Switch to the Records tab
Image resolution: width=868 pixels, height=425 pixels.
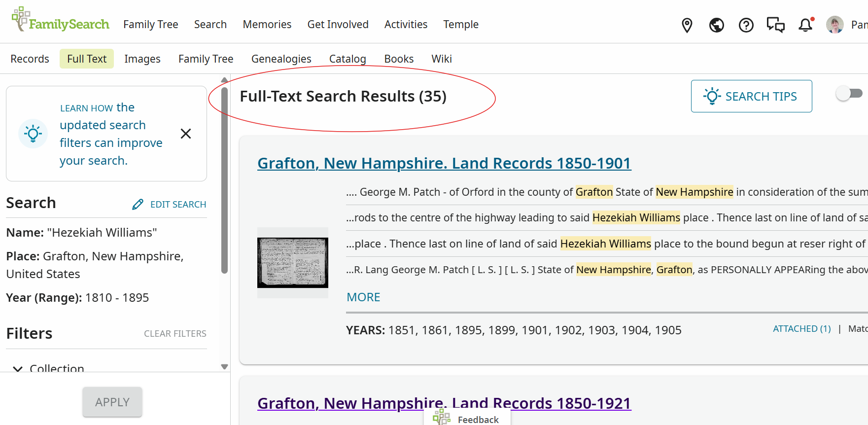[x=30, y=59]
